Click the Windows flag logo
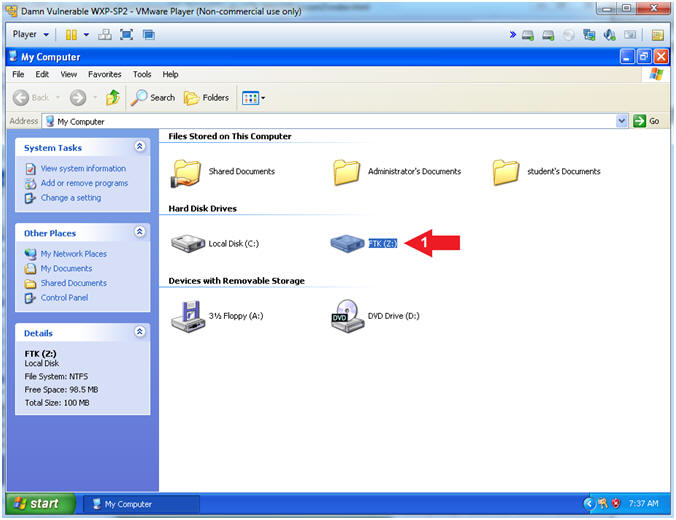Image resolution: width=676 pixels, height=520 pixels. pyautogui.click(x=656, y=74)
